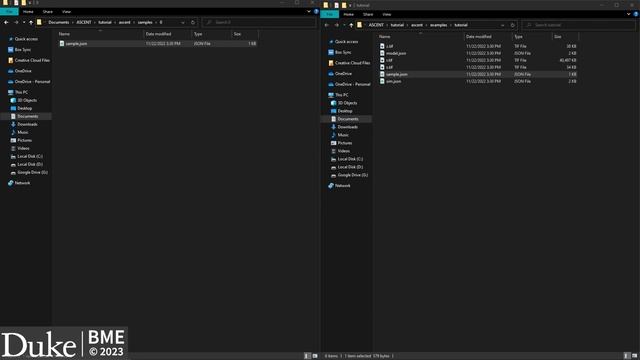The height and width of the screenshot is (360, 640).
Task: Open Quick access in left window sidebar
Action: coord(26,39)
